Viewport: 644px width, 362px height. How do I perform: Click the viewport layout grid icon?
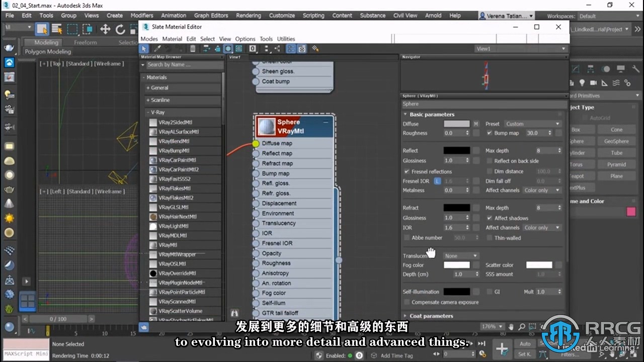click(27, 302)
